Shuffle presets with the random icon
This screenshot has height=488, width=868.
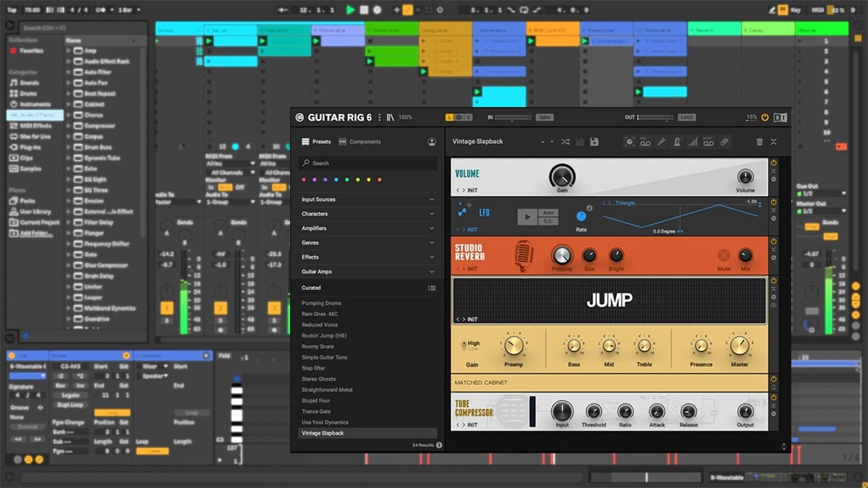(565, 142)
